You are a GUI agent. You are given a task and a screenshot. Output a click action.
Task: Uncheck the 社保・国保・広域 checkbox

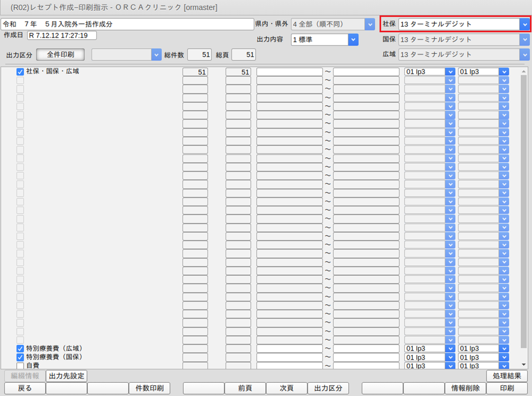click(x=20, y=72)
